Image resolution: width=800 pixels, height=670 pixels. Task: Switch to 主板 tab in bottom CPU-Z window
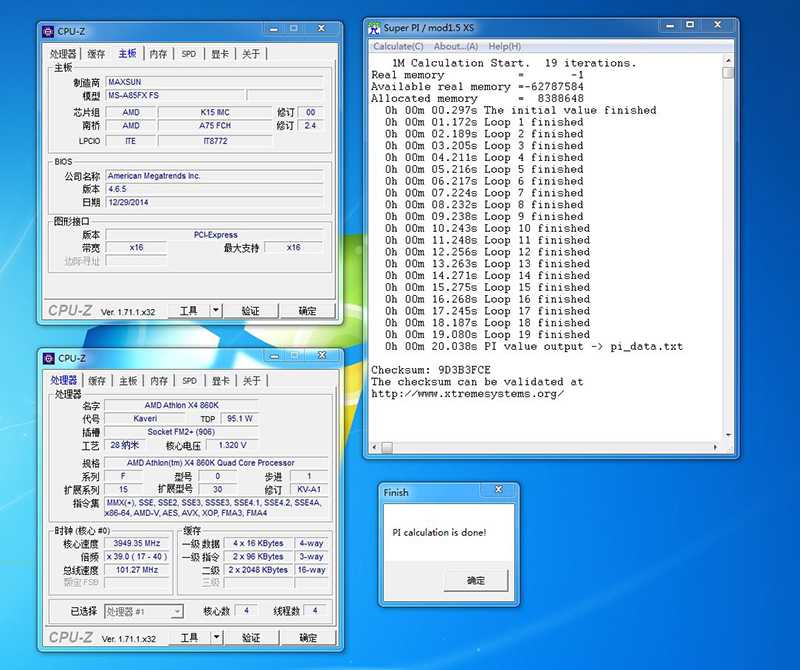[128, 381]
